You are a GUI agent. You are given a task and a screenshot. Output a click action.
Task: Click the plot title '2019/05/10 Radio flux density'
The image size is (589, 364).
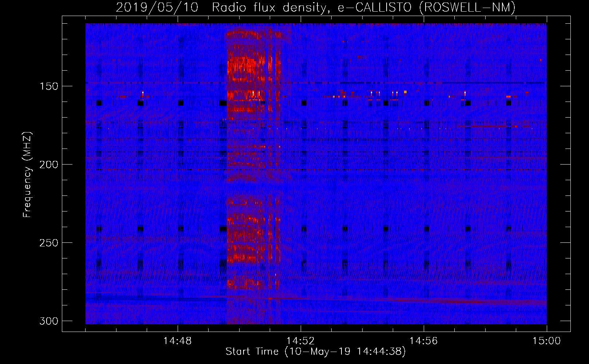coord(316,7)
